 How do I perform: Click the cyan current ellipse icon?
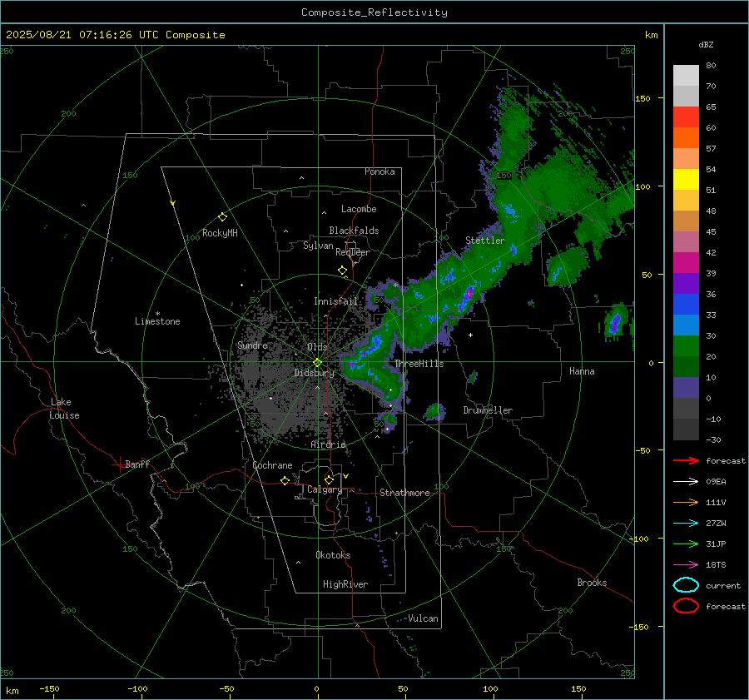tap(686, 585)
